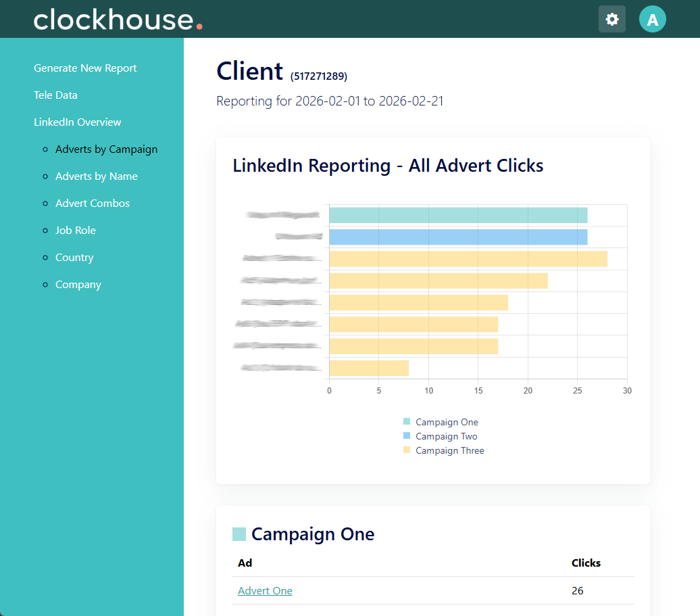Toggle Campaign Three legend swatch
This screenshot has width=700, height=616.
[406, 450]
